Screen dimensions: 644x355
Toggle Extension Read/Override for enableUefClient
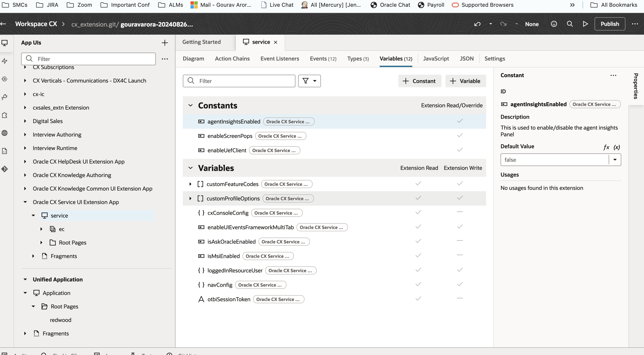[x=460, y=150]
